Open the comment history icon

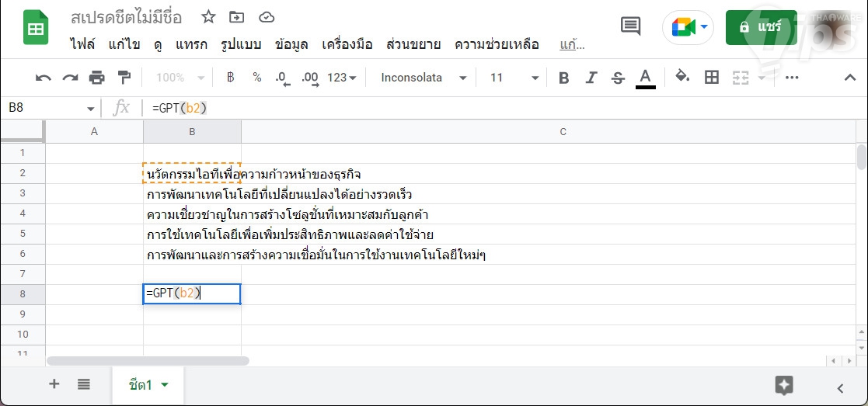pyautogui.click(x=631, y=26)
